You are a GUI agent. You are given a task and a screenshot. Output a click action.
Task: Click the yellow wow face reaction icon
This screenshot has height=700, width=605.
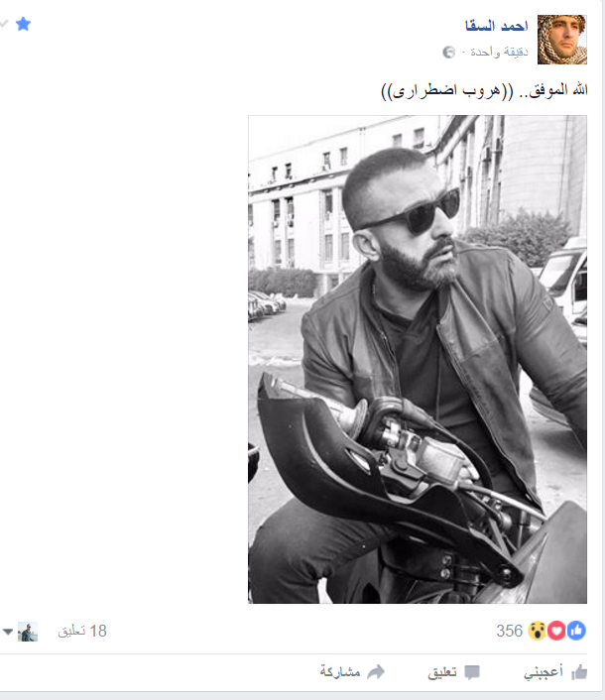tap(538, 631)
